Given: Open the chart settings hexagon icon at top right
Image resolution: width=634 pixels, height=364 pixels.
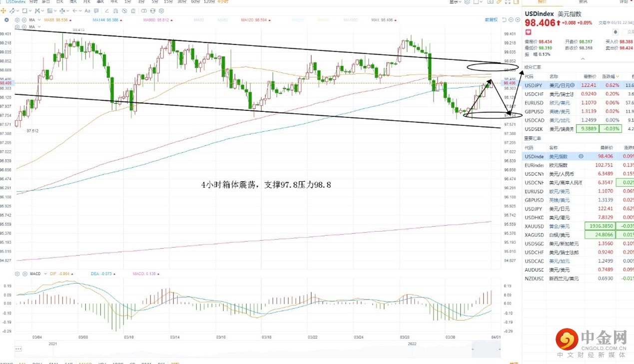Looking at the screenshot, I should click(467, 2).
